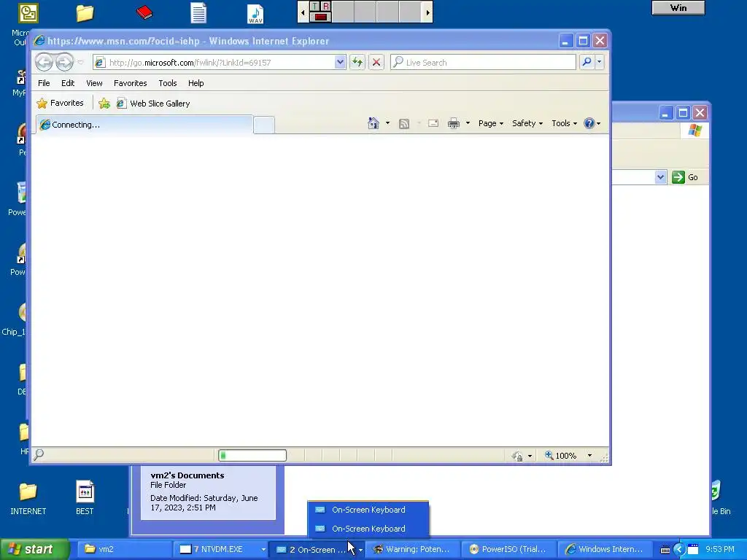Screen dimensions: 747x560
Task: Select the text document desktop icon
Action: point(198,13)
